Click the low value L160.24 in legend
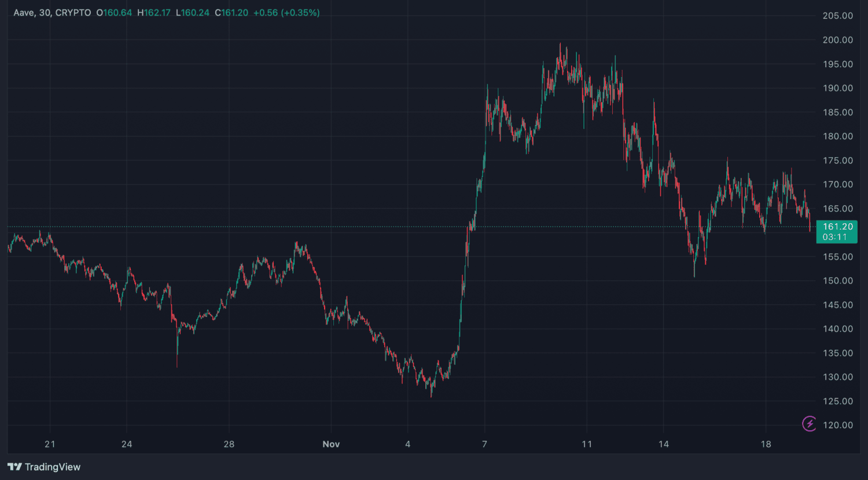This screenshot has width=868, height=480. 192,13
